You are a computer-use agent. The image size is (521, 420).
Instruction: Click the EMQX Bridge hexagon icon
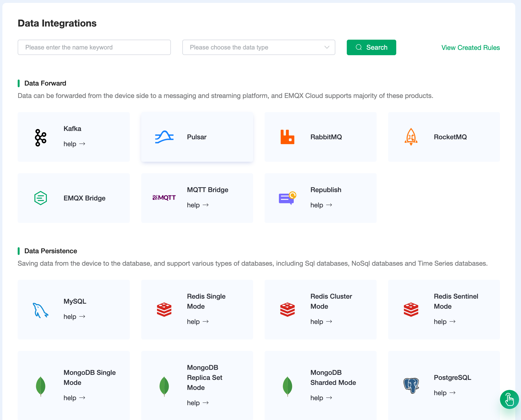pyautogui.click(x=40, y=198)
